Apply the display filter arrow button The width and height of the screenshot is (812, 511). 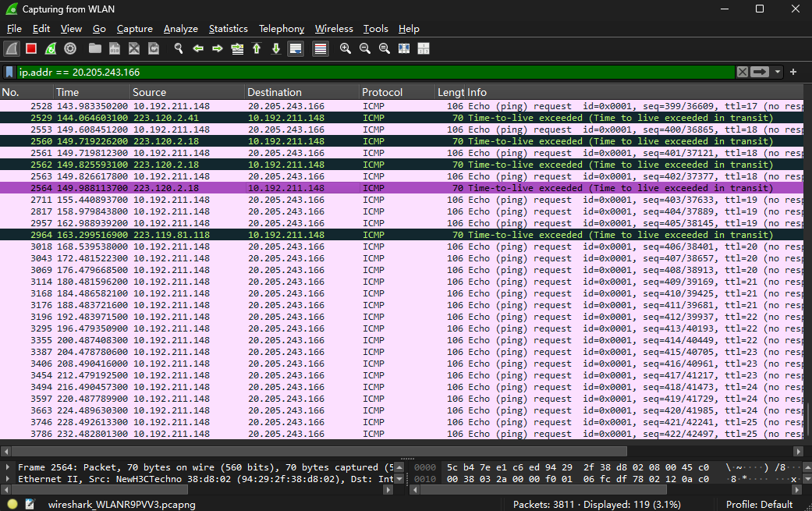pyautogui.click(x=761, y=72)
